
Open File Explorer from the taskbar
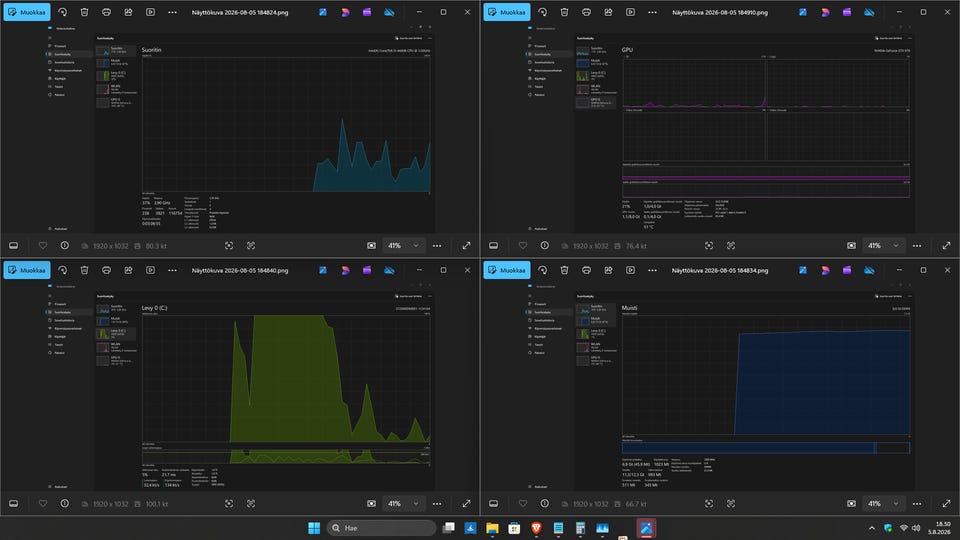pos(492,528)
